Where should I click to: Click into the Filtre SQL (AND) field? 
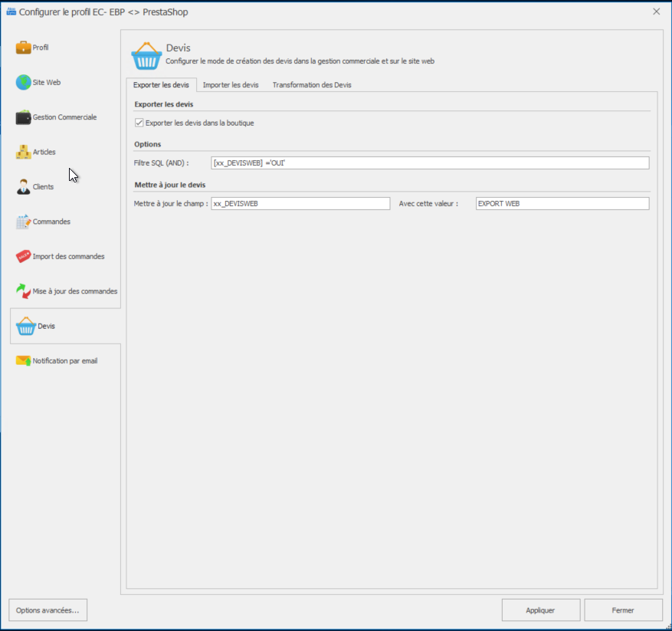429,163
